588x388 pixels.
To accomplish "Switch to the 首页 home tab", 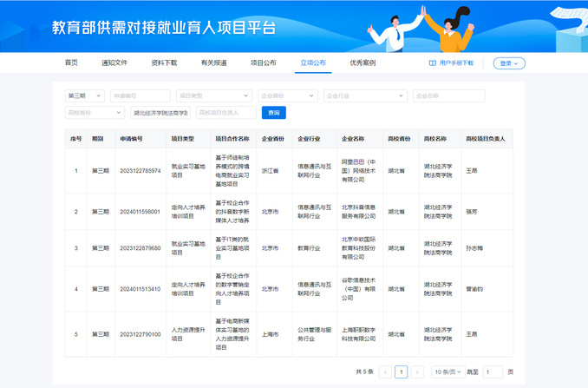I will pyautogui.click(x=71, y=63).
